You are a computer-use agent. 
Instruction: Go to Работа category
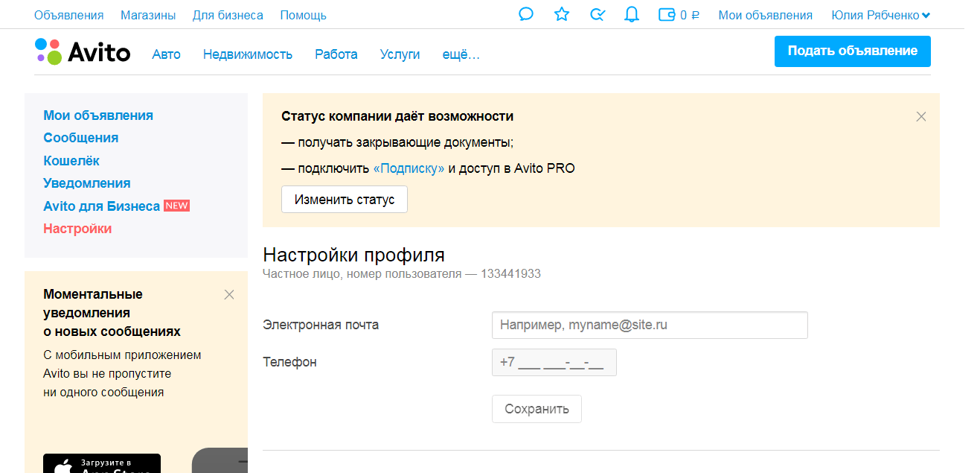(336, 54)
